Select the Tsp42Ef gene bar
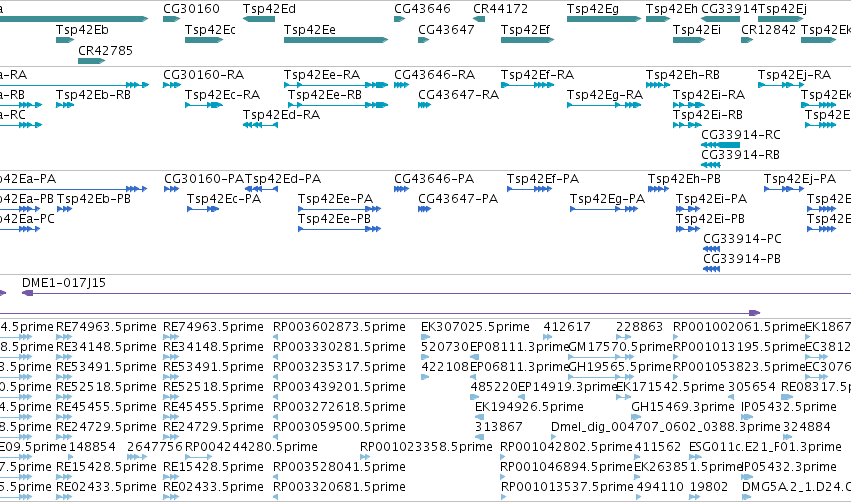The height and width of the screenshot is (502, 851). 528,40
